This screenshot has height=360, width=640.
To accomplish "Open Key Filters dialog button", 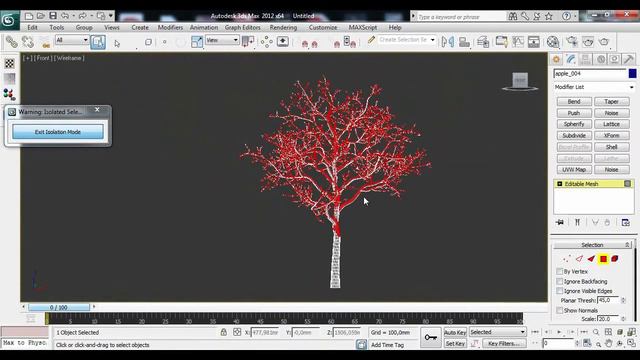I will coord(504,344).
